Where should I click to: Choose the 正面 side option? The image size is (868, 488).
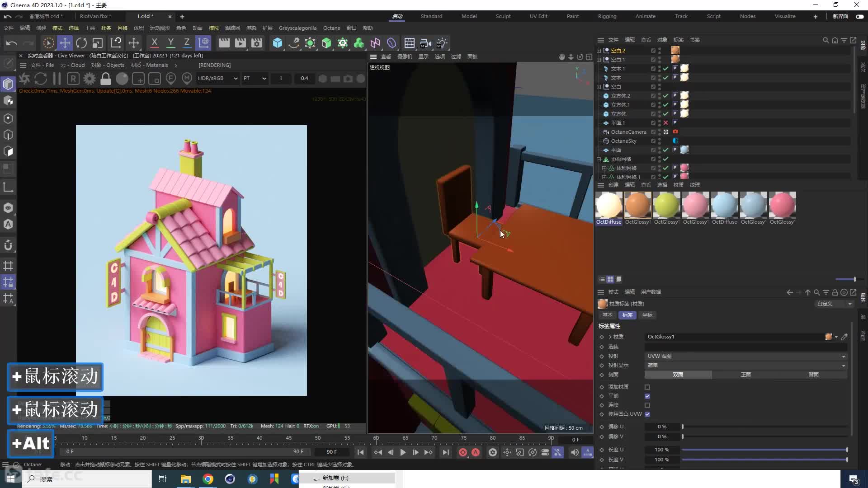tap(745, 375)
